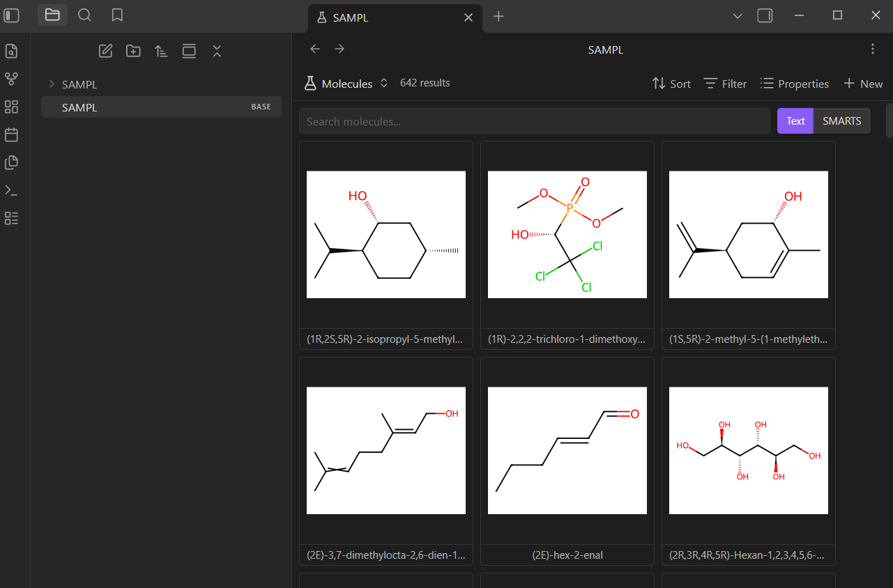Open SAMPL base file in explorer
The width and height of the screenshot is (893, 588).
coord(161,107)
